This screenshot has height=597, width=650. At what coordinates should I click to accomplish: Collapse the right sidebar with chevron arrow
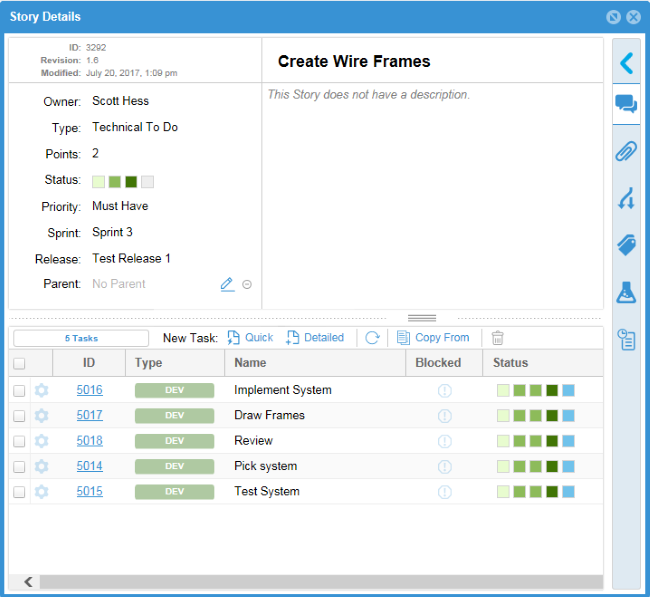coord(626,63)
